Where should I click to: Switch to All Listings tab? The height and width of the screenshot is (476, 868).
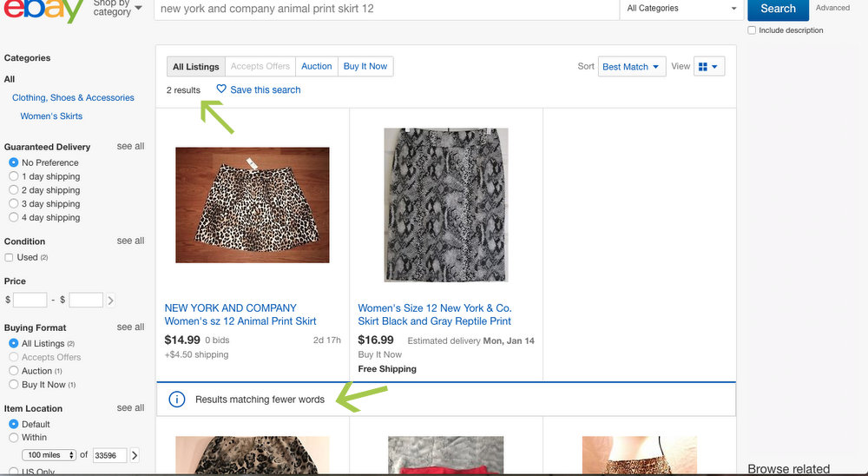tap(196, 67)
